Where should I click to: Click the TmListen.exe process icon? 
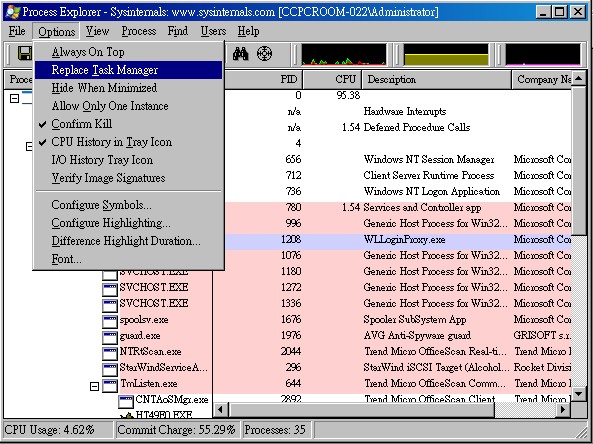(x=110, y=385)
